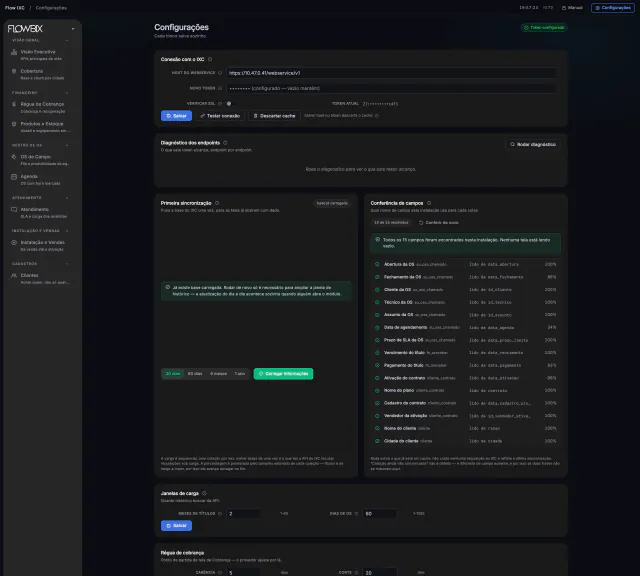Click the Testar conexão button
Screen dimensions: 640x576
(x=220, y=116)
